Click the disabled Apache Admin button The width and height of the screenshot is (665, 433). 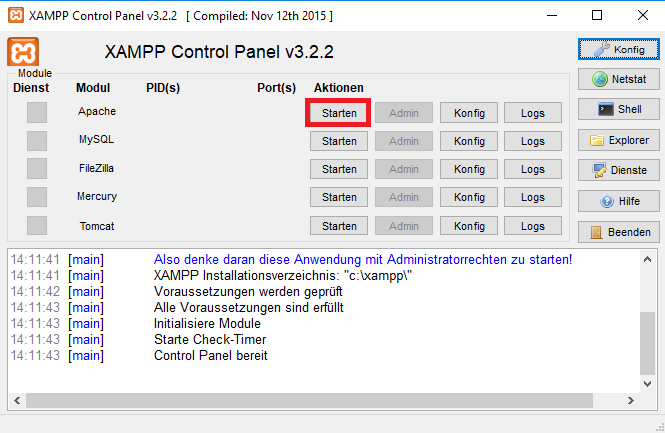[404, 113]
